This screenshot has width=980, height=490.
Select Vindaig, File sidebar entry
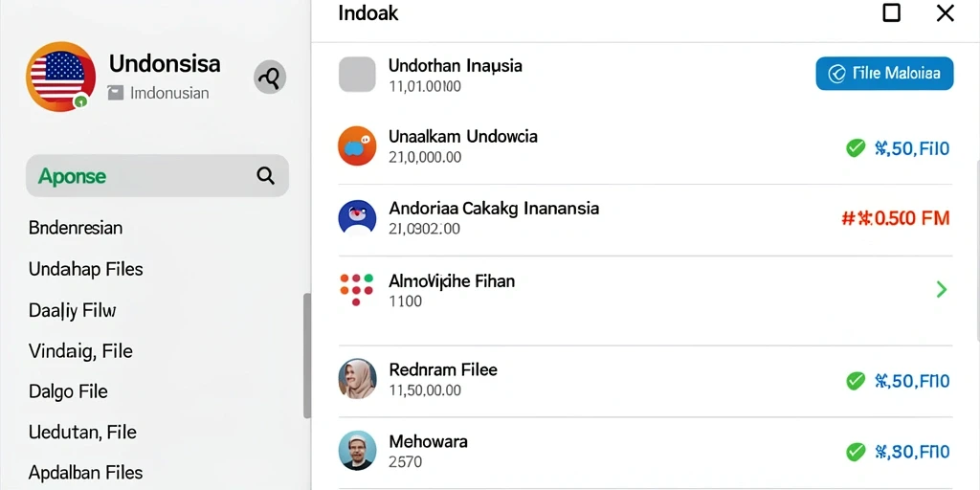(80, 351)
